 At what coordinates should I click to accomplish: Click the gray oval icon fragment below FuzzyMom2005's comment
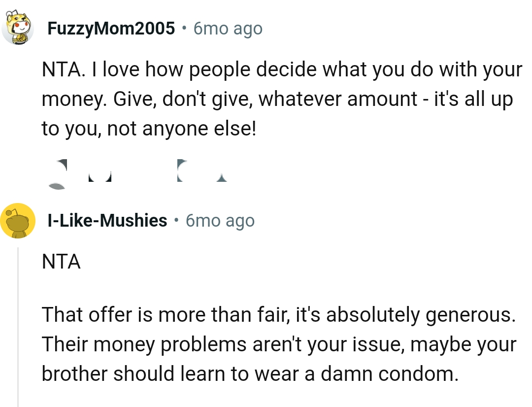coord(57,185)
